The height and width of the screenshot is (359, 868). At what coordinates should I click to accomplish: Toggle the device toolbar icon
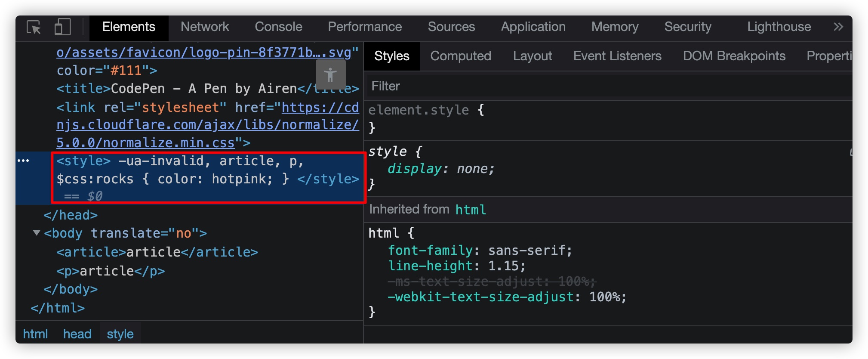63,27
